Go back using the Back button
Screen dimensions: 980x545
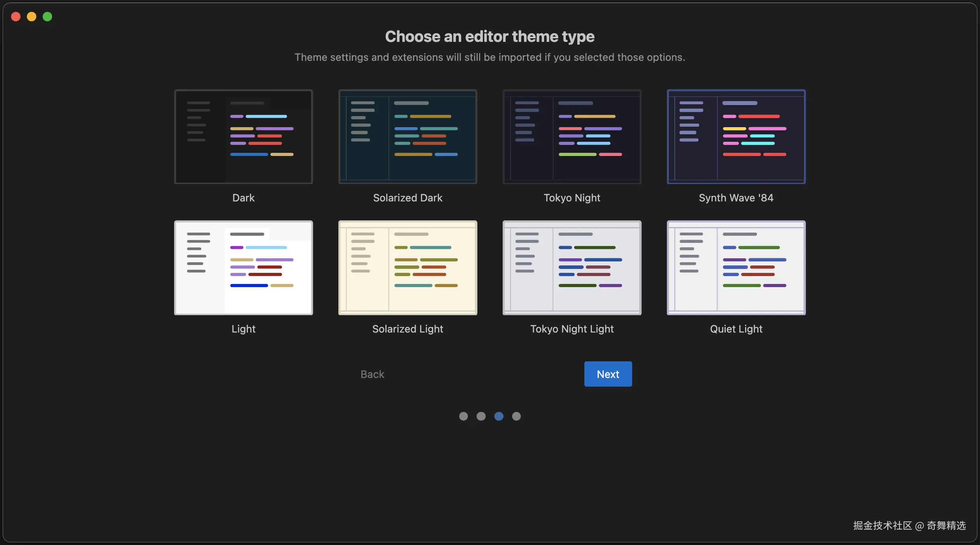[372, 374]
